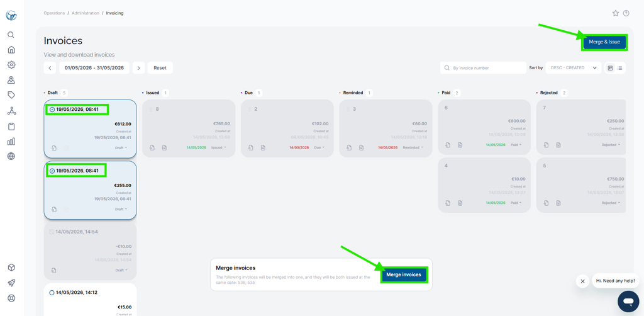
Task: Open the network nodes icon in the sidebar
Action: pyautogui.click(x=11, y=111)
